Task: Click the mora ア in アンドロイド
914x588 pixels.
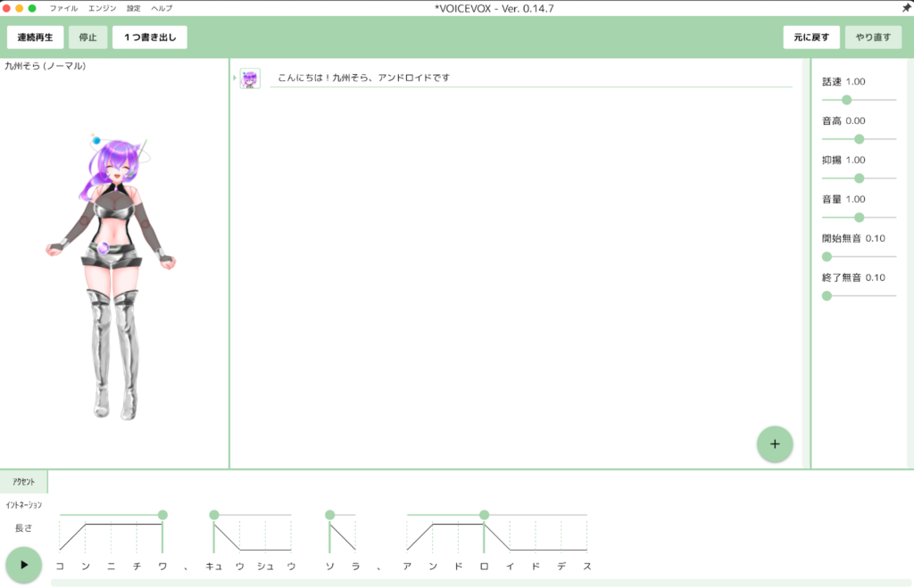Action: pos(407,566)
